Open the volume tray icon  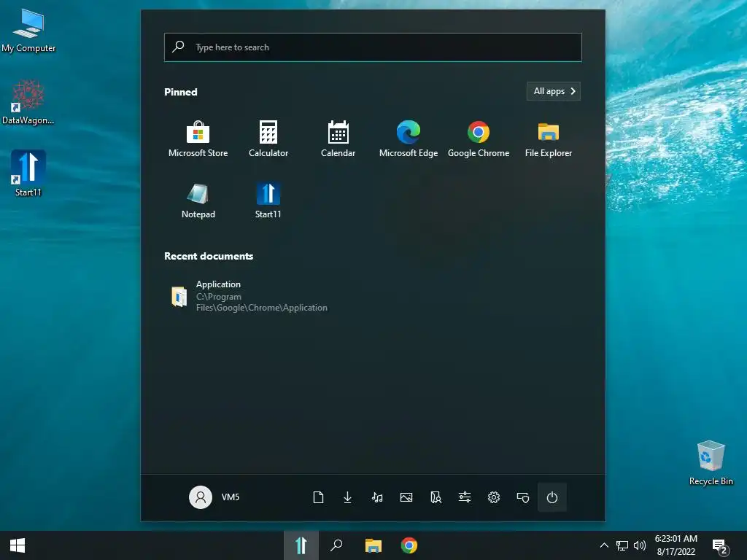tap(640, 545)
